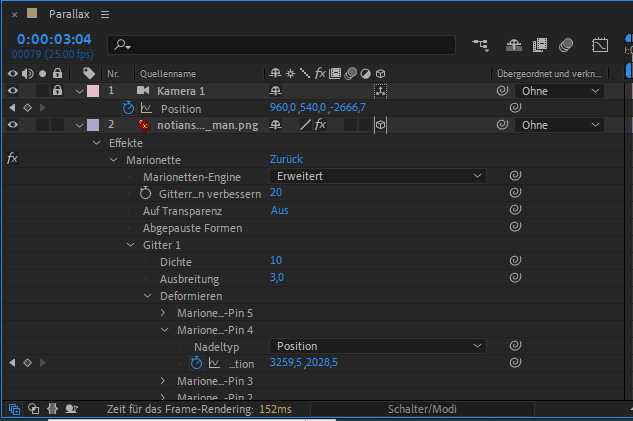
Task: Click the pink label color swatch of Kamera 1
Action: coord(93,91)
